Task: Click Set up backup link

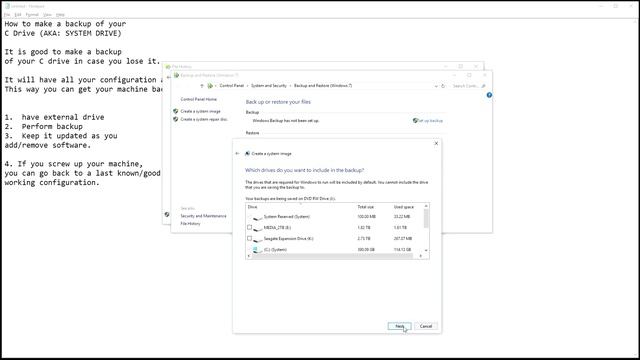Action: click(431, 121)
